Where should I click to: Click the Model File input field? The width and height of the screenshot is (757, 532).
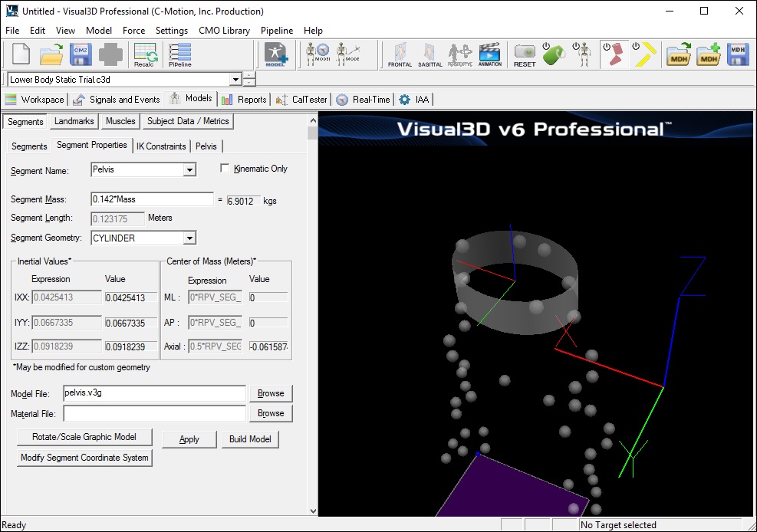[x=154, y=393]
